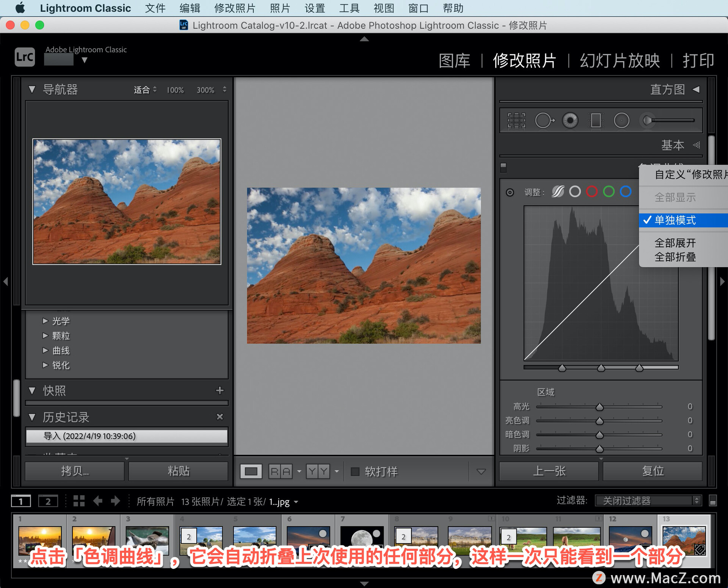Click the 复位 reset button

653,471
